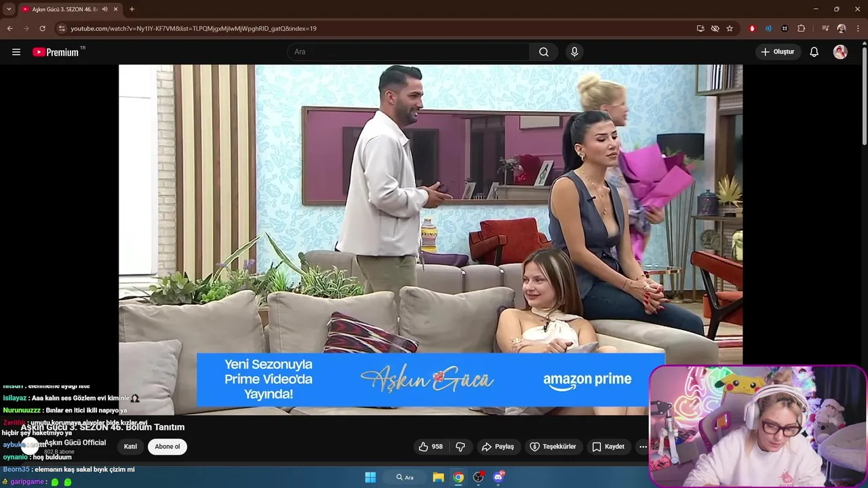Open the OBS-like round taskbar app
Screen dimensions: 868x488
[479, 477]
